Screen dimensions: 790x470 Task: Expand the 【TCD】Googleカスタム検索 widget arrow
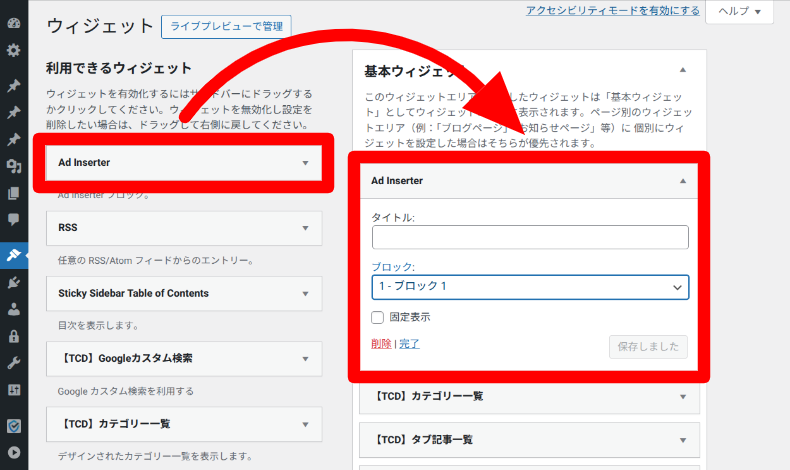[305, 359]
